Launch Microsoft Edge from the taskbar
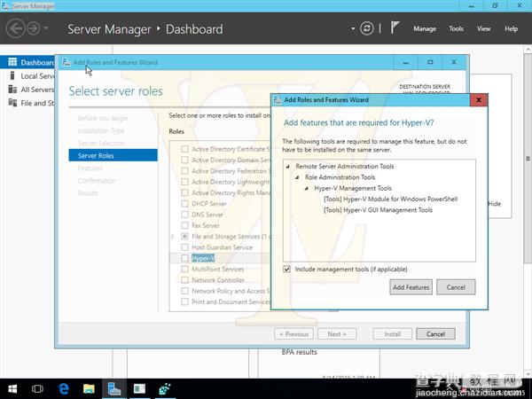 (x=64, y=389)
